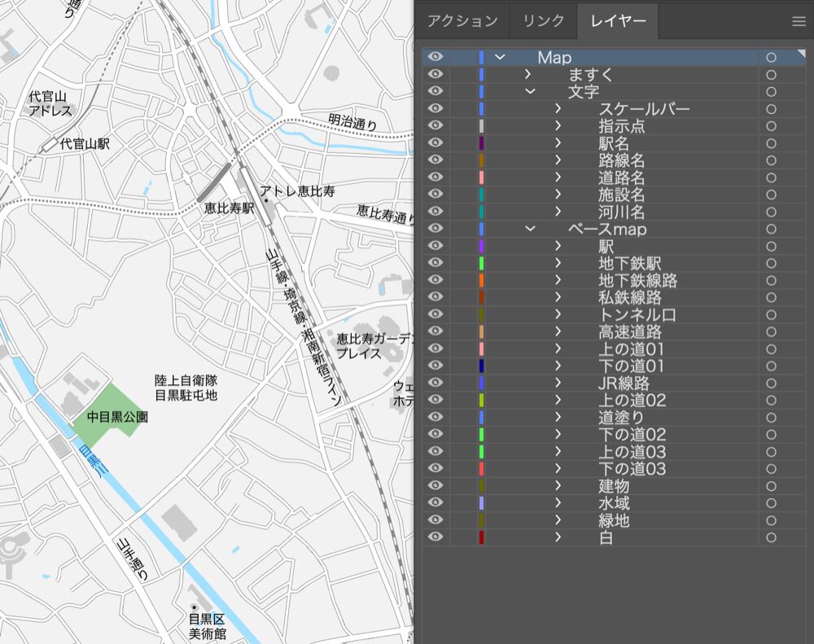This screenshot has height=644, width=814.
Task: Switch to the リンク tab
Action: pyautogui.click(x=544, y=21)
